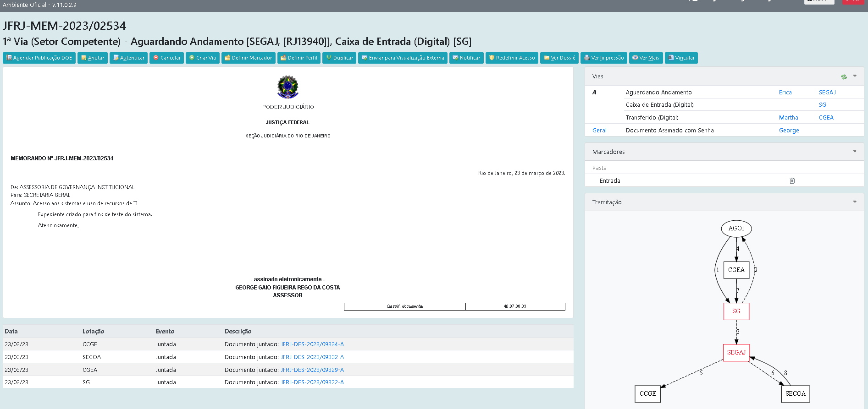Viewport: 868px width, 409px height.
Task: Click the Anotar button
Action: 93,58
